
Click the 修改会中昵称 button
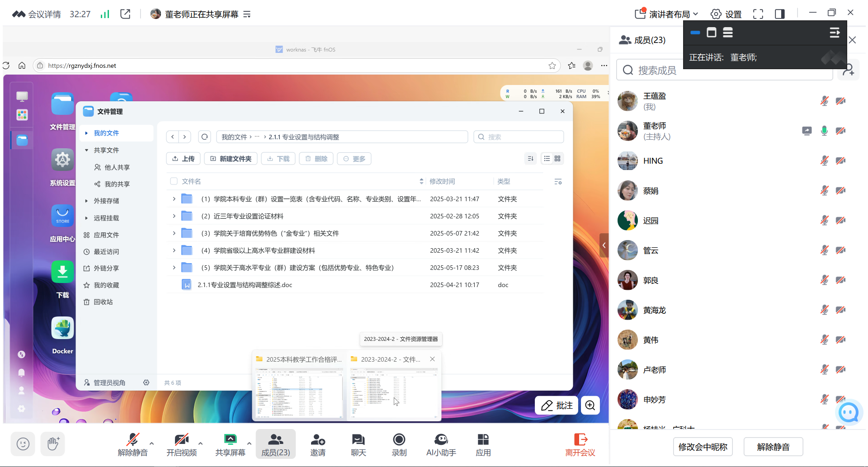click(x=703, y=447)
